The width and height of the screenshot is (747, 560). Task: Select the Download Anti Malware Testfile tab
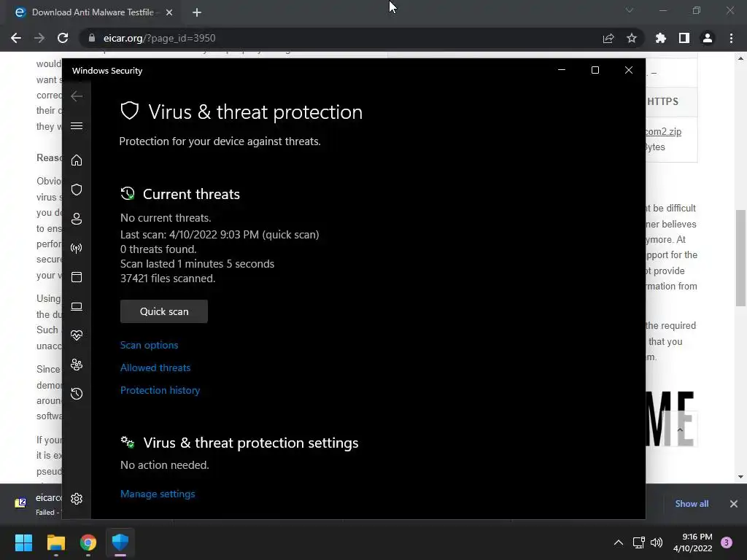point(93,12)
